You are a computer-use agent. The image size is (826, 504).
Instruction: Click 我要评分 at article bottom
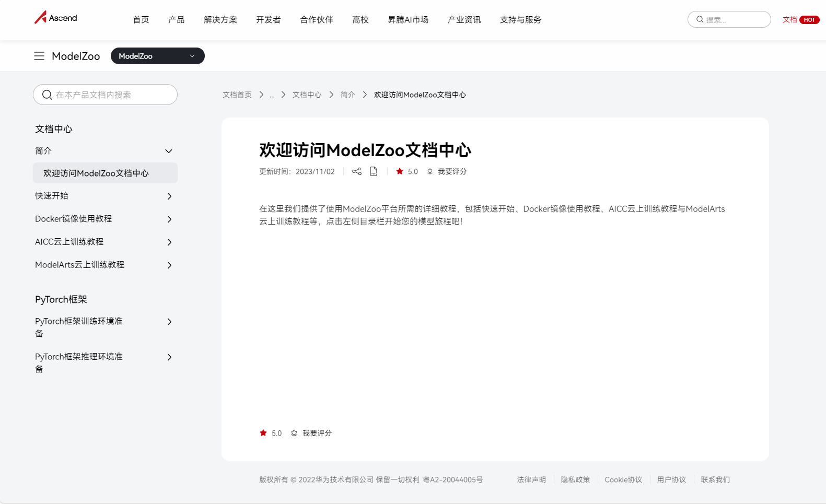pos(317,433)
